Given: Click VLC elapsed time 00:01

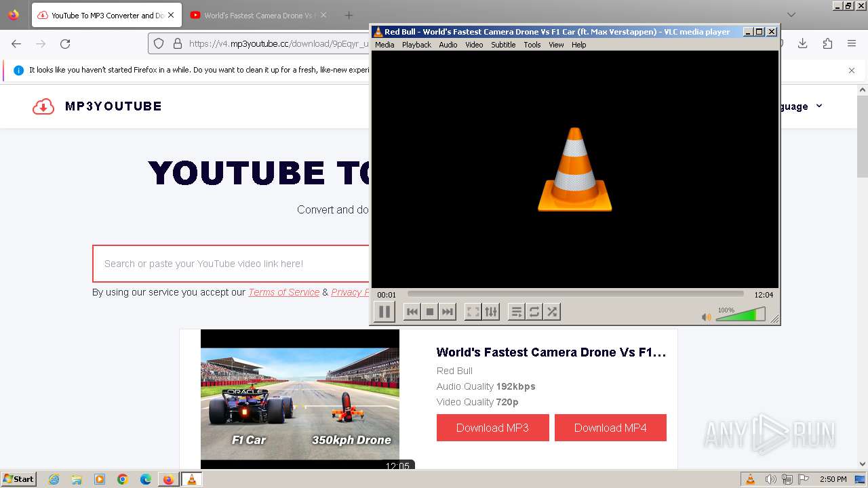Looking at the screenshot, I should (x=387, y=295).
